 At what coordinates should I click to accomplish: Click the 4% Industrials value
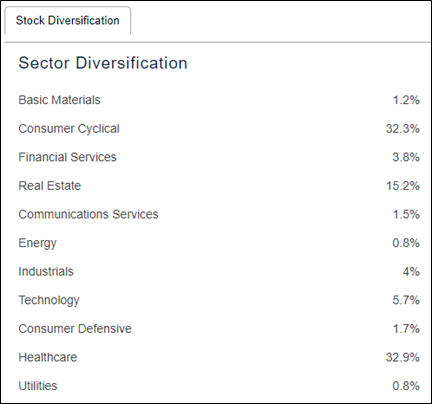click(411, 271)
